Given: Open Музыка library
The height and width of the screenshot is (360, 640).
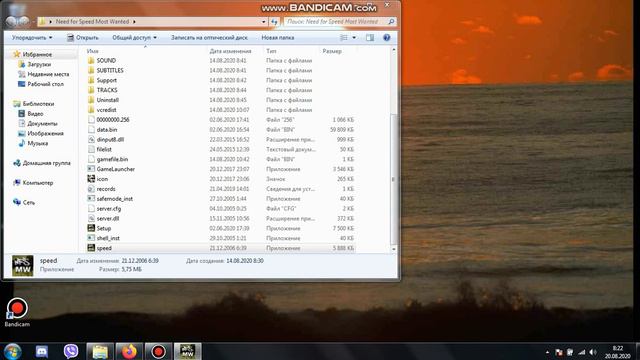Looking at the screenshot, I should click(x=38, y=143).
